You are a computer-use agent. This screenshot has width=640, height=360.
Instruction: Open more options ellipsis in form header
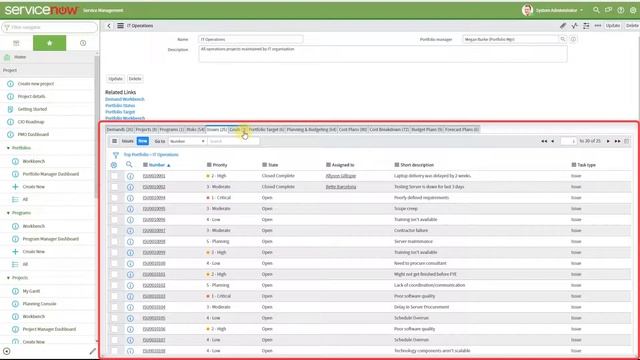pos(598,26)
